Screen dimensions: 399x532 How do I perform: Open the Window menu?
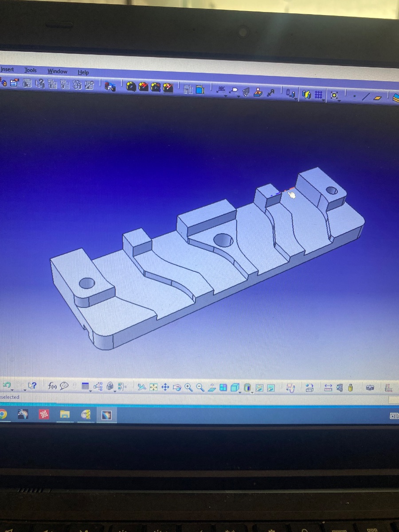57,71
